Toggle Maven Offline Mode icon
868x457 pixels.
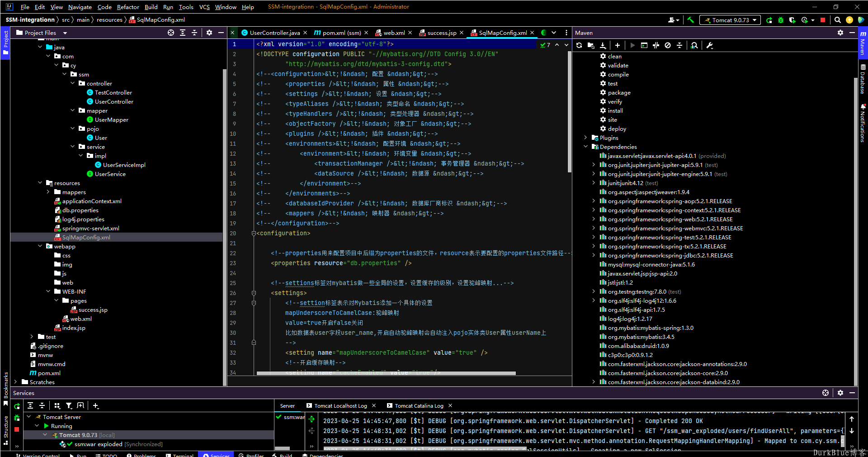click(656, 45)
